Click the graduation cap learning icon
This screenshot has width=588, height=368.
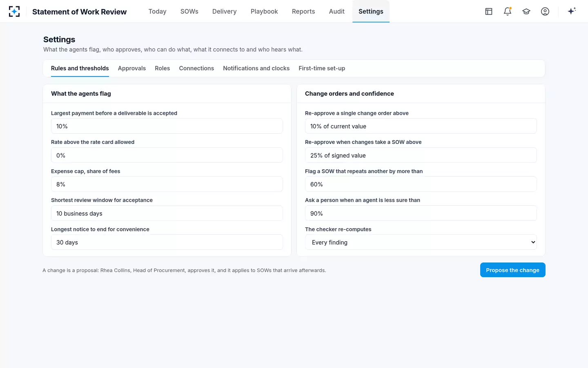point(526,11)
